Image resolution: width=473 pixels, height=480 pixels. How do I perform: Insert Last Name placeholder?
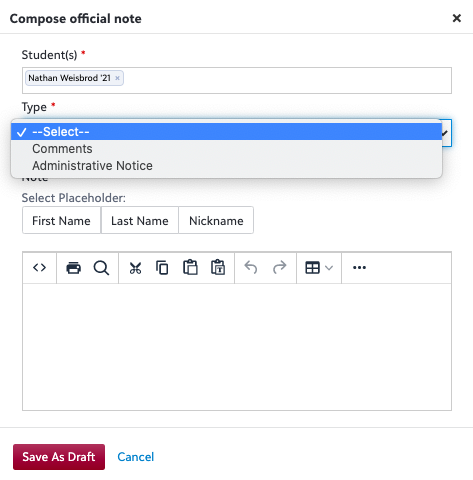(x=140, y=220)
